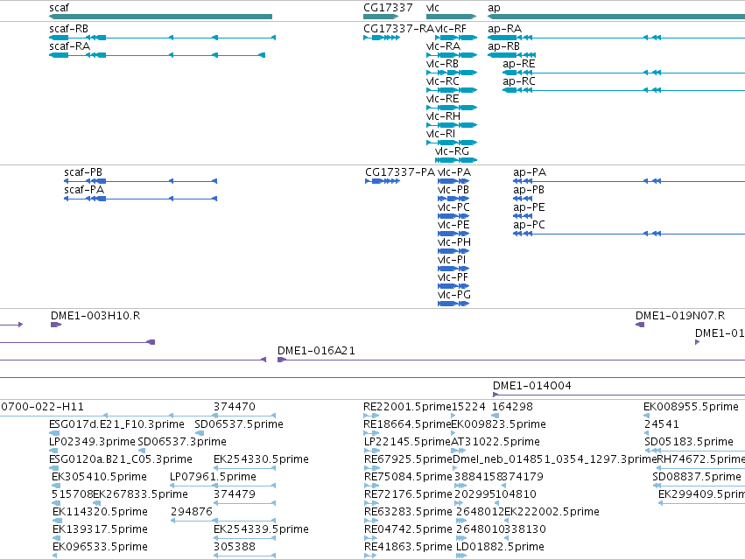The width and height of the screenshot is (745, 560).
Task: Click the scaf-PB protein label
Action: click(x=83, y=172)
